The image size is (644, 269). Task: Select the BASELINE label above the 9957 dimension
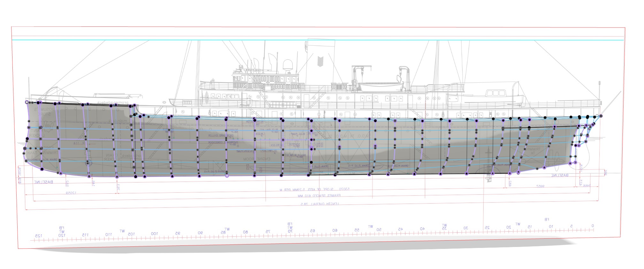point(560,176)
